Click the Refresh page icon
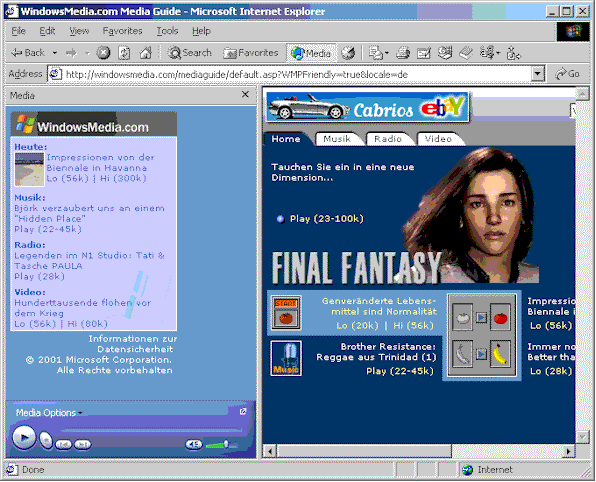The image size is (596, 482). [124, 53]
